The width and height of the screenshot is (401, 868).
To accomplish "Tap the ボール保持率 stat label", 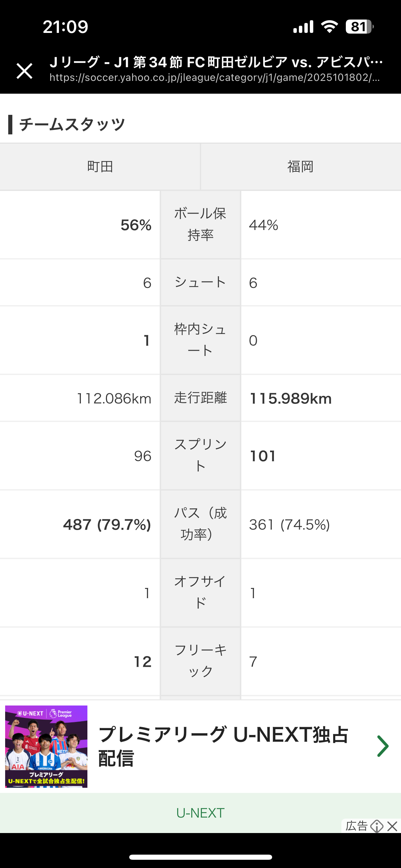I will click(x=200, y=225).
